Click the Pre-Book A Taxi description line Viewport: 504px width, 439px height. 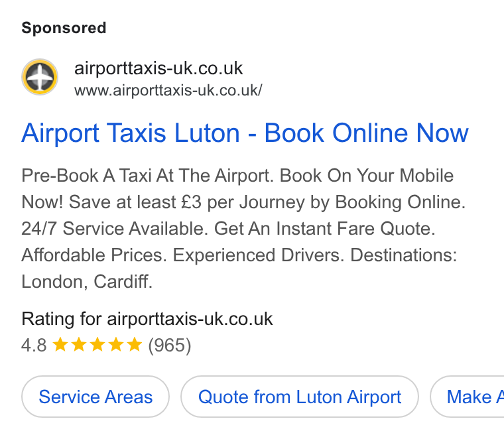[237, 176]
